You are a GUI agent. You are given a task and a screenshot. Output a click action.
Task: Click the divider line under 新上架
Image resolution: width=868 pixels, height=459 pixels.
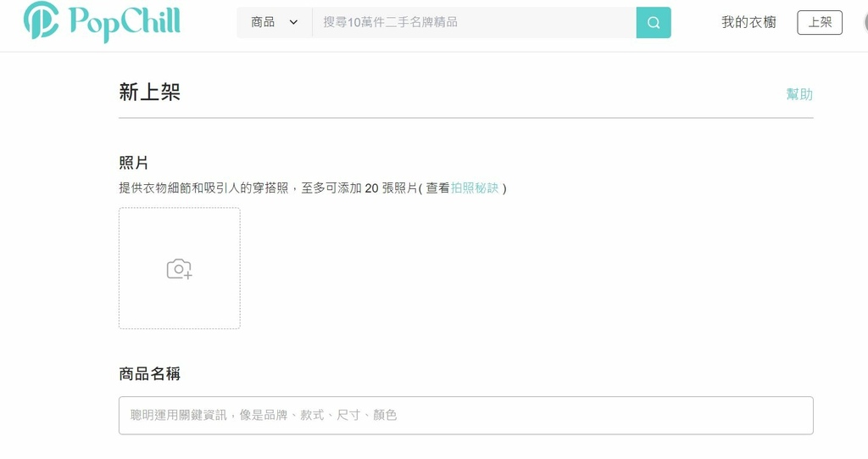465,118
